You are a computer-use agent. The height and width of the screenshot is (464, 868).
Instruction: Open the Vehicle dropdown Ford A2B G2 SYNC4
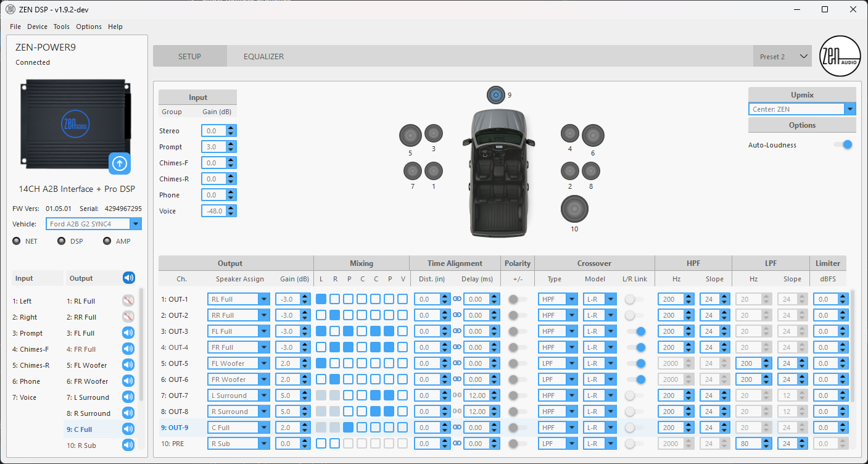(x=94, y=224)
